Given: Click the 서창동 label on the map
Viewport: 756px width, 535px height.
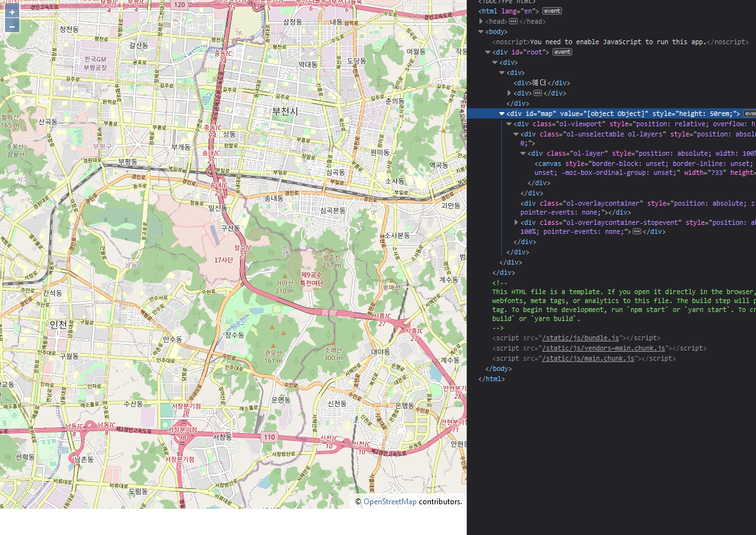Looking at the screenshot, I should [222, 436].
